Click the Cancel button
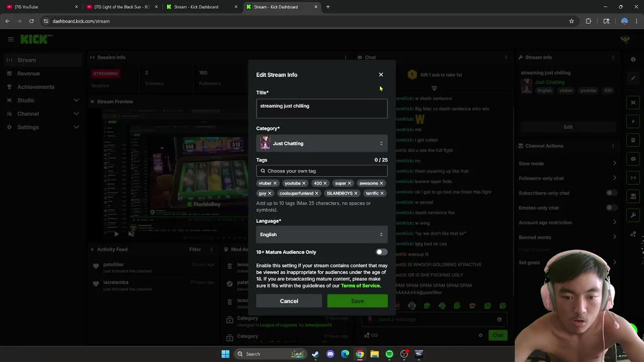Viewport: 644px width, 362px height. tap(289, 301)
